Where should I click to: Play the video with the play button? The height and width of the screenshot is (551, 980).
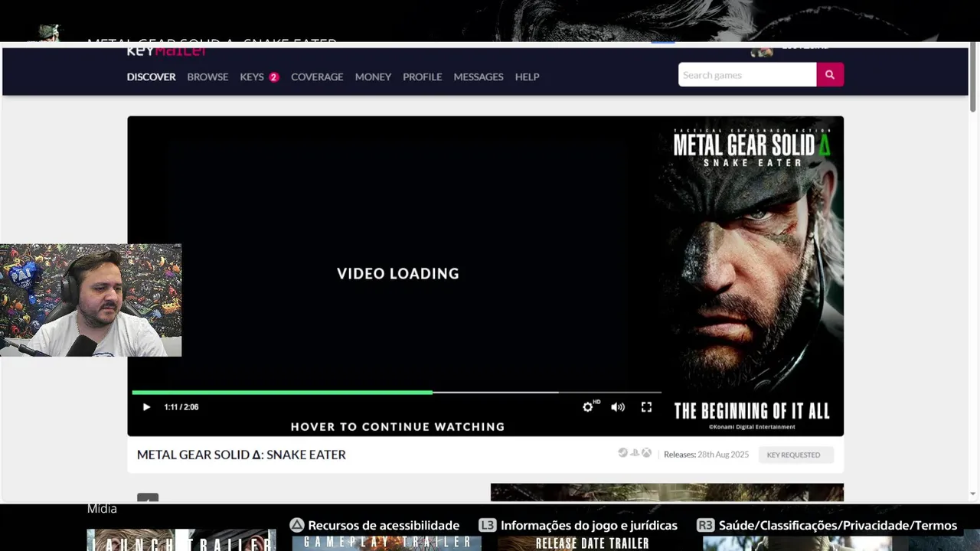pyautogui.click(x=146, y=407)
